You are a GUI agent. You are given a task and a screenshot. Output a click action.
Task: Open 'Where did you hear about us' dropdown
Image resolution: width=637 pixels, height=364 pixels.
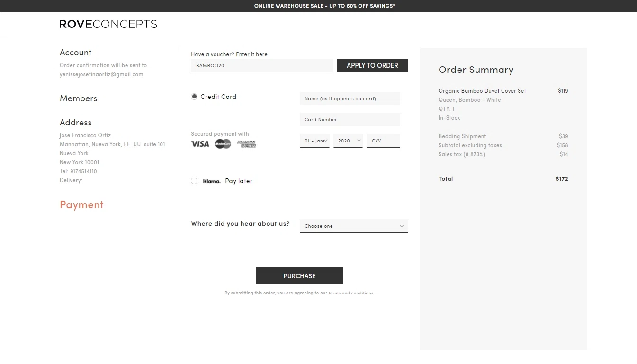[x=354, y=226]
